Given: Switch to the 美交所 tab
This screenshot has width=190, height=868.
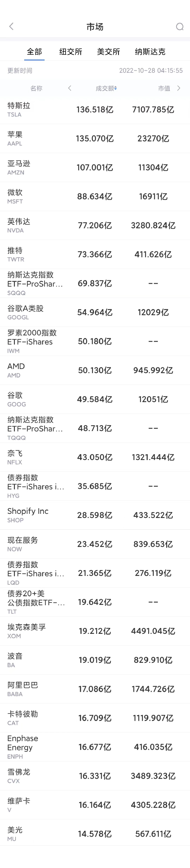Looking at the screenshot, I should (108, 52).
